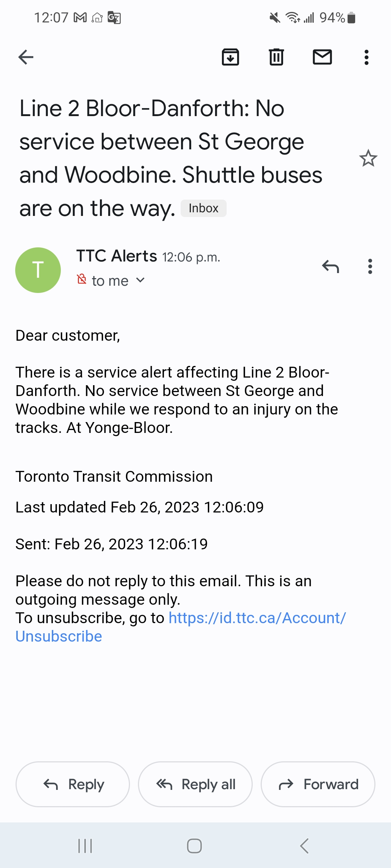Viewport: 391px width, 868px height.
Task: Open the top overflow menu
Action: (x=366, y=57)
